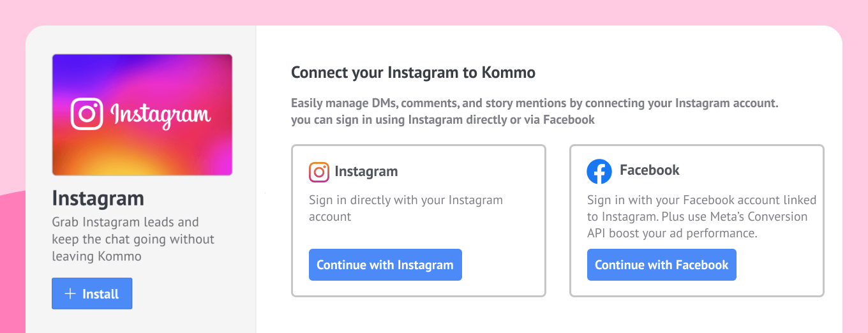Click the "Connect your Instagram to Kommo" heading
868x333 pixels.
pos(413,73)
